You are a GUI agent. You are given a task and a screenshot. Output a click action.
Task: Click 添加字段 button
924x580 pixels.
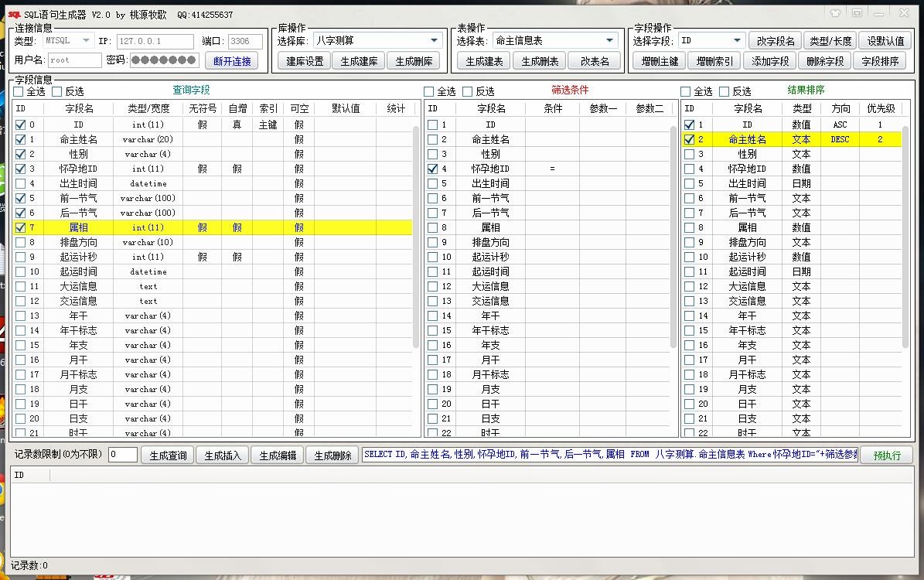[769, 61]
